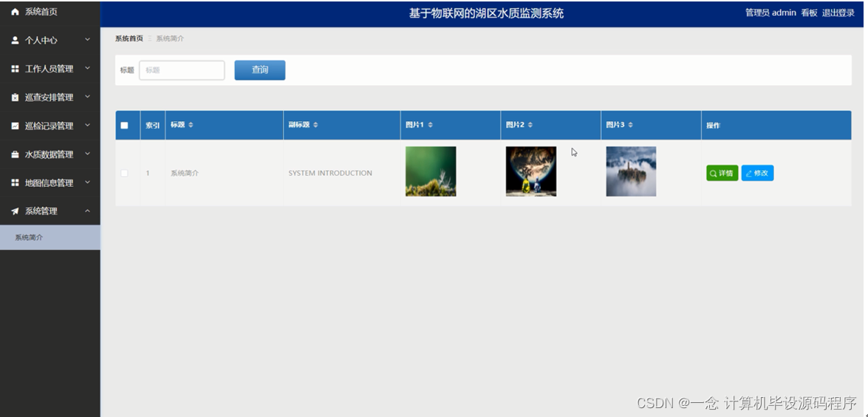Click the grid icon beside 工作人员管理
868x417 pixels.
coord(15,69)
